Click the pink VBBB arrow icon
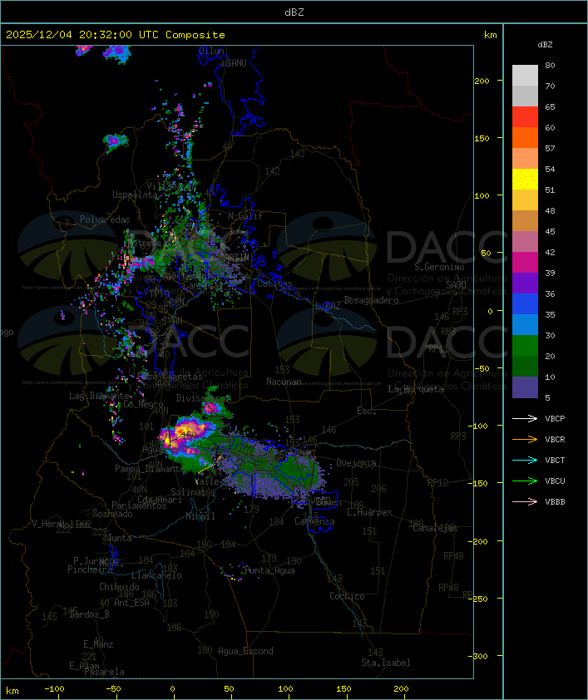This screenshot has width=588, height=700. click(x=525, y=502)
